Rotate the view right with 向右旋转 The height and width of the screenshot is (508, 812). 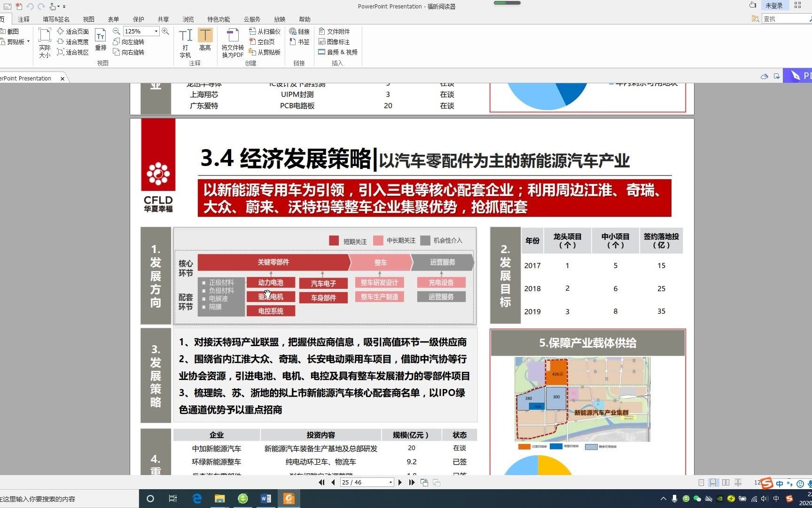[x=129, y=52]
